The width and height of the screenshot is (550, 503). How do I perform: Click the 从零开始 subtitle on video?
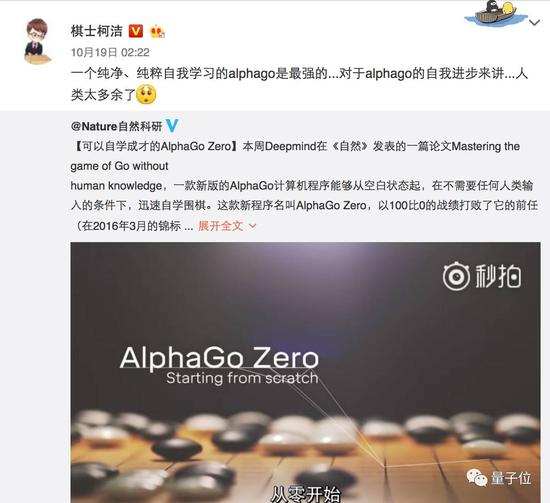(306, 495)
